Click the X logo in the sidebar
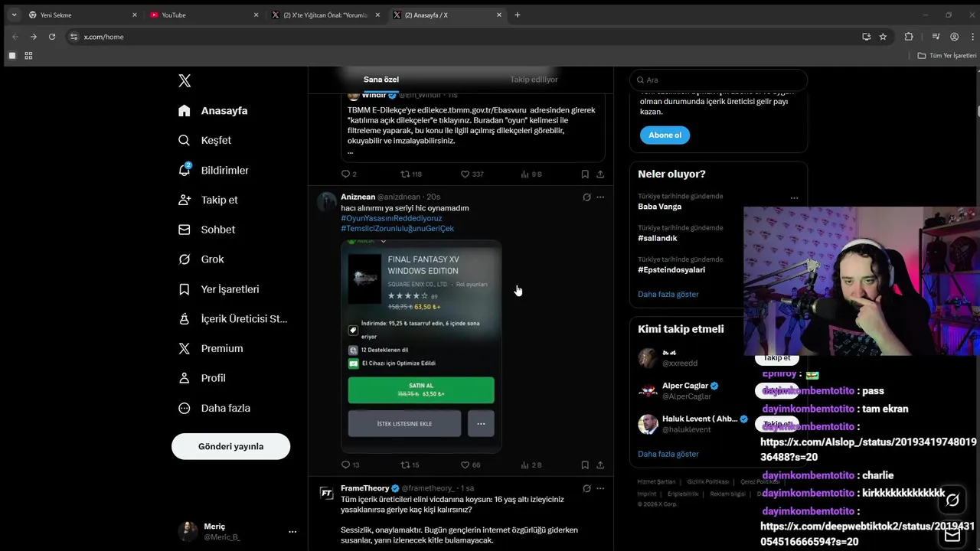The height and width of the screenshot is (551, 980). [x=185, y=80]
